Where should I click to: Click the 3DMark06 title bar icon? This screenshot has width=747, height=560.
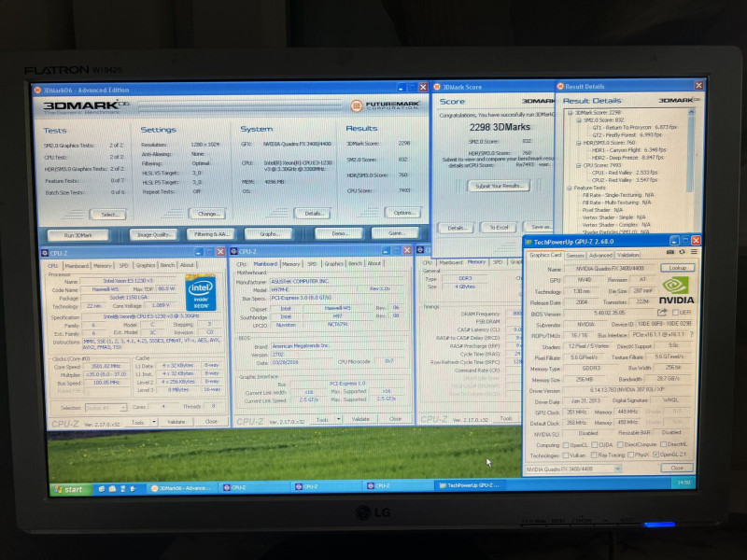[x=37, y=90]
